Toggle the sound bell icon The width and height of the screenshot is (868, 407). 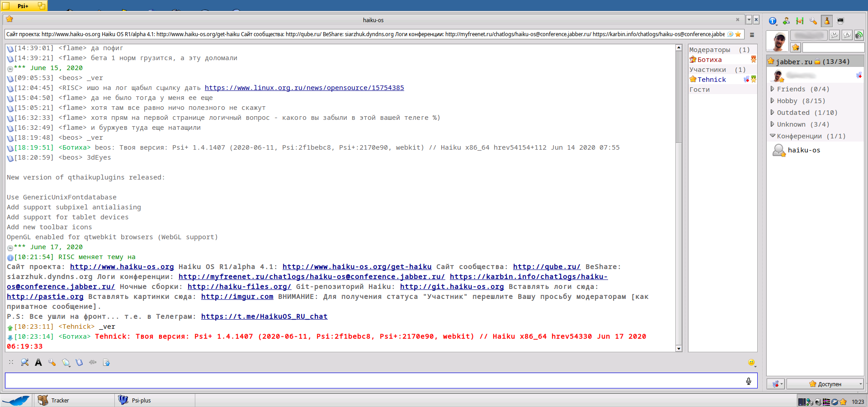827,21
